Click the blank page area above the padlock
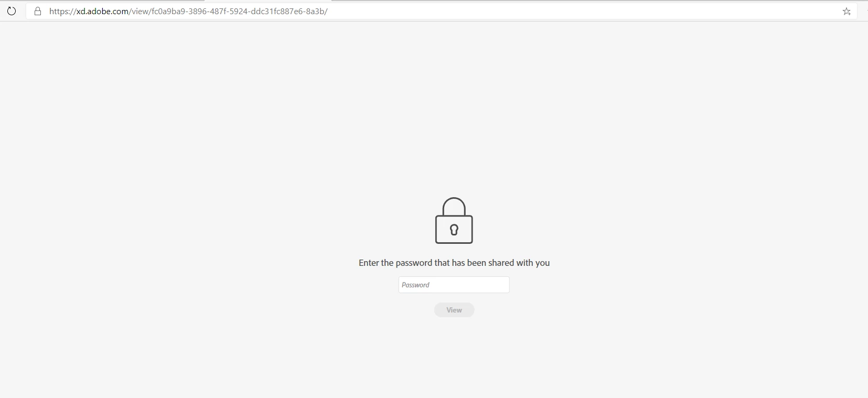This screenshot has width=868, height=398. click(454, 105)
